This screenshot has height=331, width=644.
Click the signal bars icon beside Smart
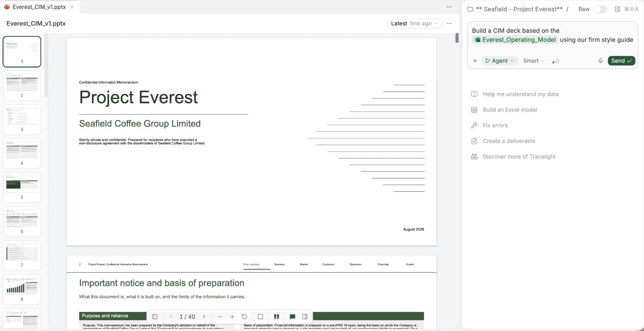pyautogui.click(x=556, y=61)
